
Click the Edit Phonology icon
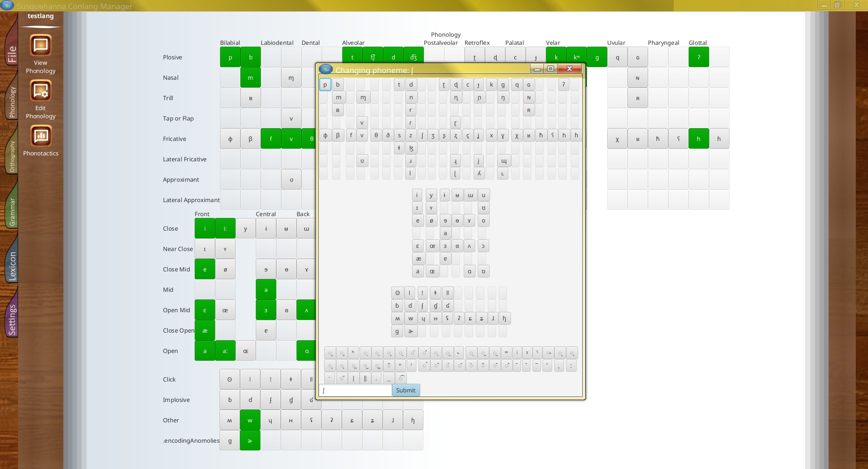(41, 91)
